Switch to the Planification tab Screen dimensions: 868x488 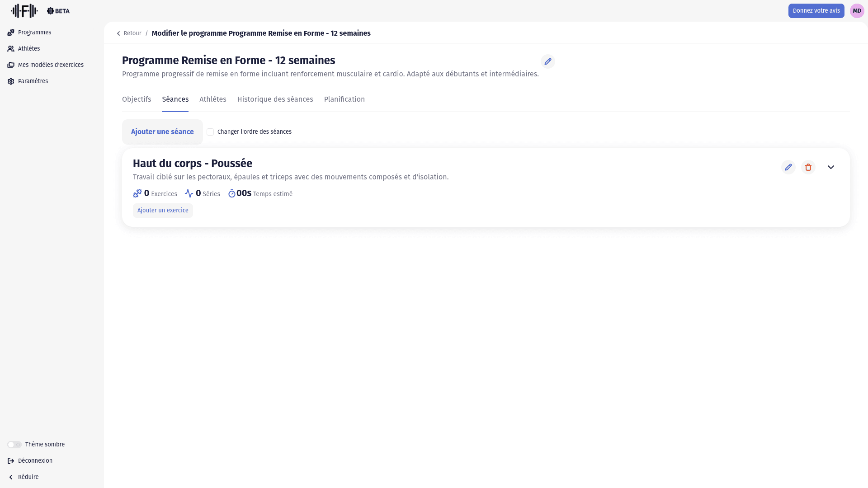tap(344, 99)
